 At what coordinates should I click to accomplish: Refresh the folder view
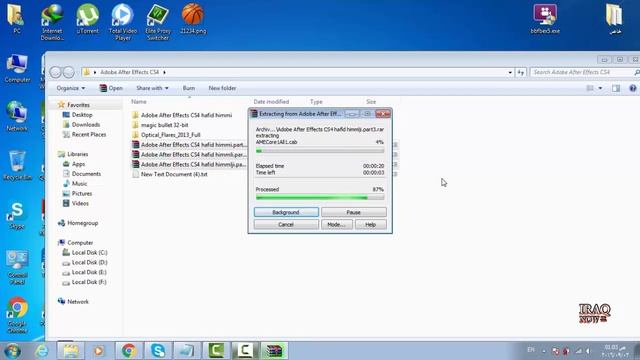pos(521,72)
